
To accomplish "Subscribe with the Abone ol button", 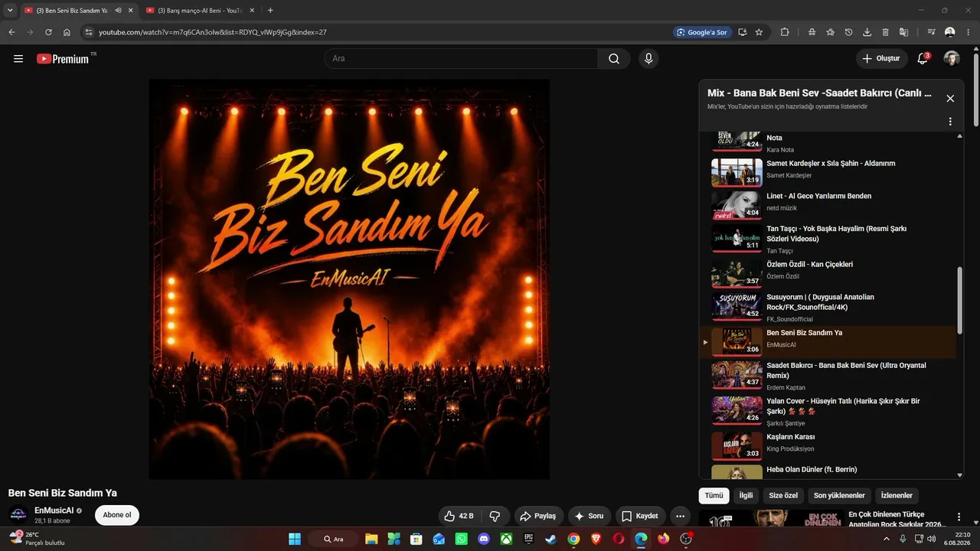I will pos(117,515).
